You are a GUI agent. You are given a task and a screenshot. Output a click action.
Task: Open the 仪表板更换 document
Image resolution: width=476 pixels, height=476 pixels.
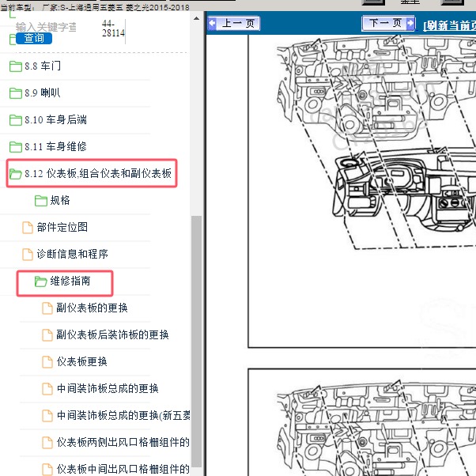[x=82, y=361]
